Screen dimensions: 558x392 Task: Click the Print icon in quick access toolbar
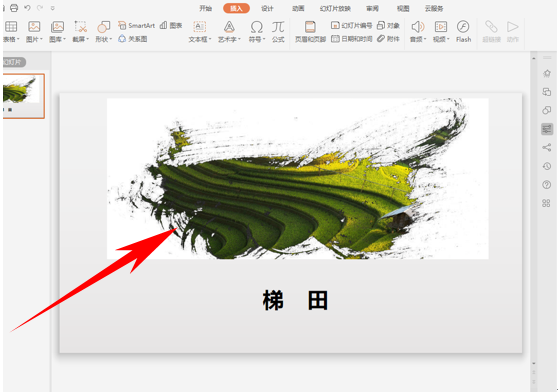(x=14, y=8)
